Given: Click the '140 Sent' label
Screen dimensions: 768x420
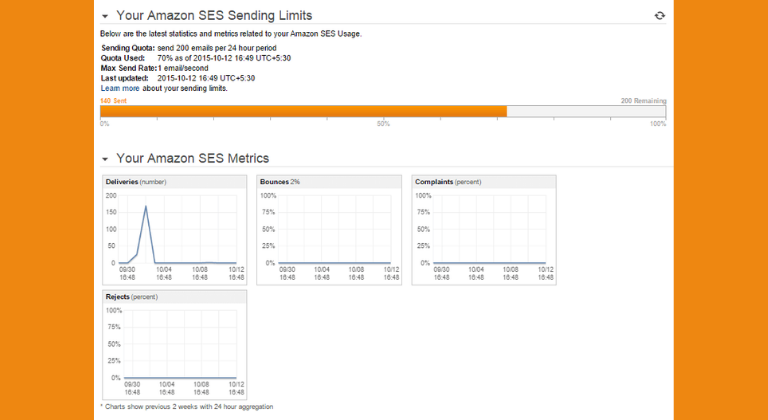Looking at the screenshot, I should [112, 101].
